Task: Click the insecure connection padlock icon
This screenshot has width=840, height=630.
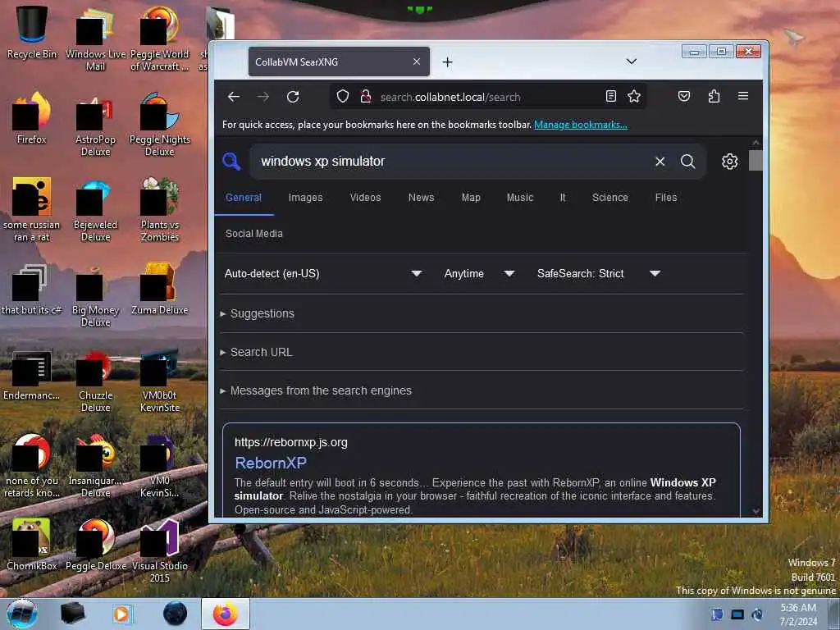Action: tap(366, 97)
